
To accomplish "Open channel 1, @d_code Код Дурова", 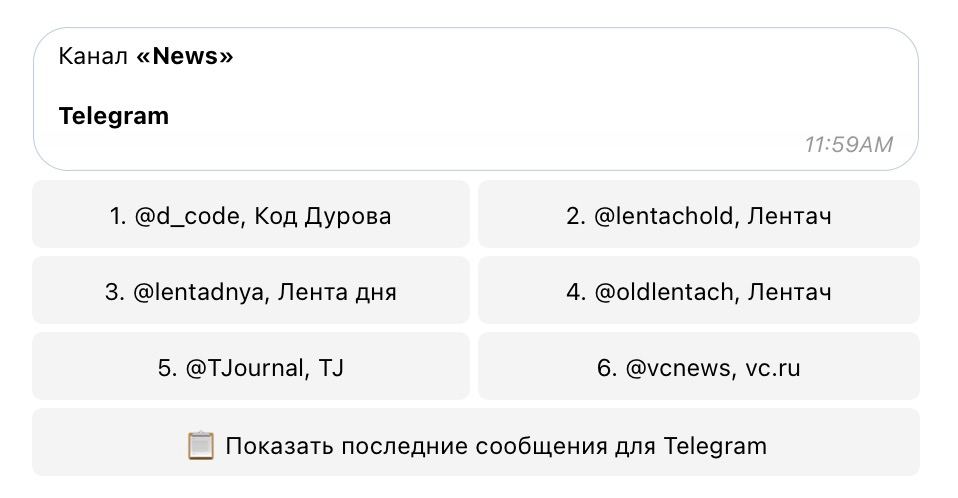I will pos(250,215).
